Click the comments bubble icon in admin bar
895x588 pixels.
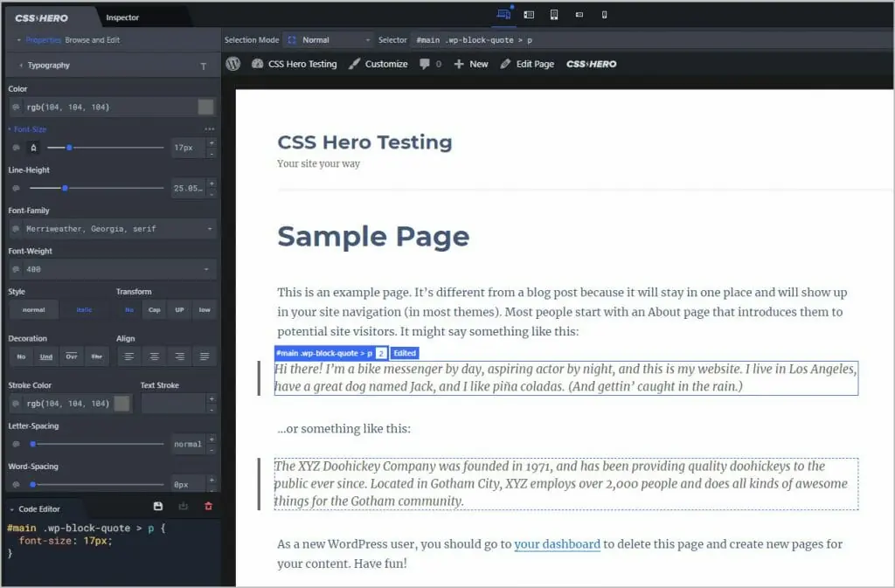click(x=425, y=64)
